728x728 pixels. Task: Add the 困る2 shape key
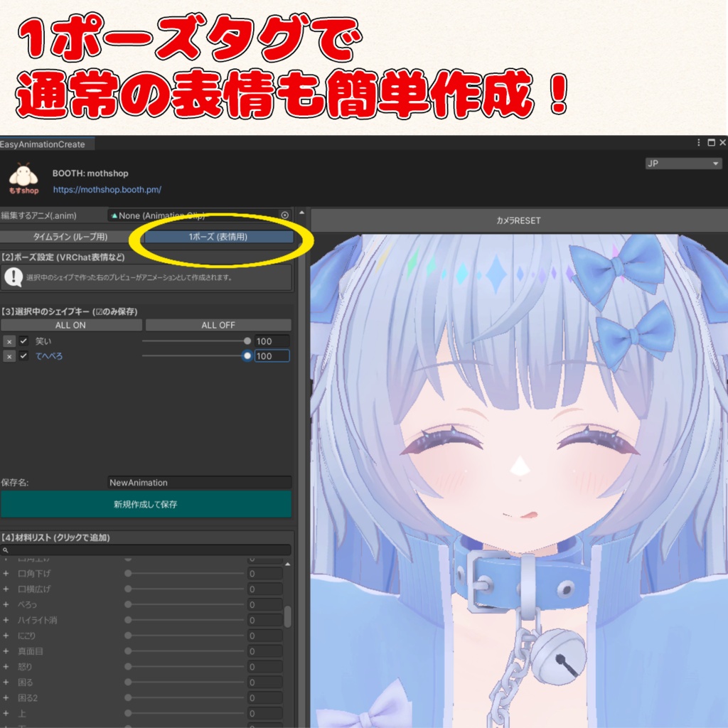6,697
